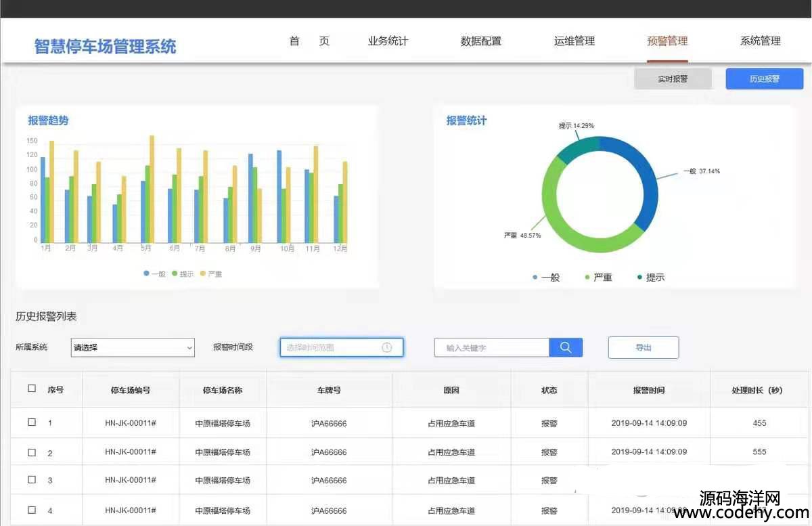The image size is (812, 526).
Task: Click the teal 提示 donut segment
Action: [x=579, y=148]
